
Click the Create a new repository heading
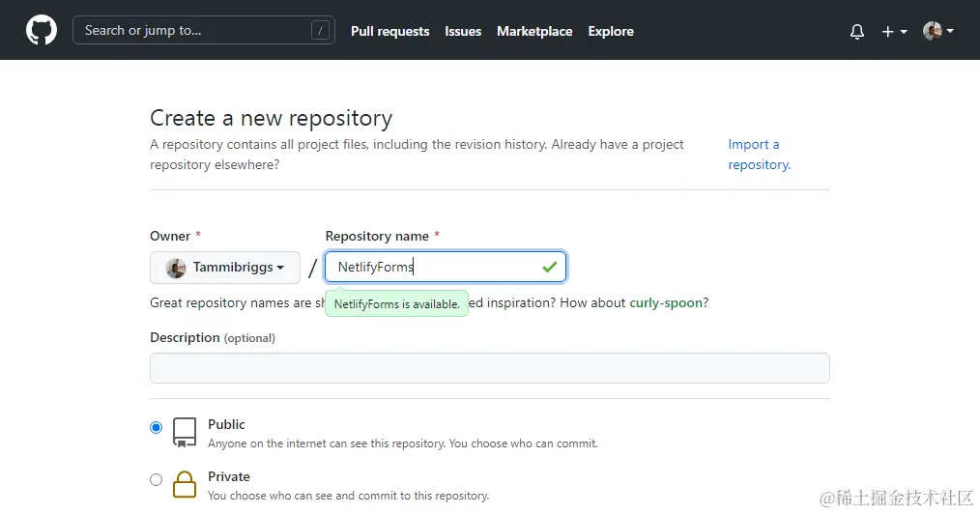[x=272, y=118]
